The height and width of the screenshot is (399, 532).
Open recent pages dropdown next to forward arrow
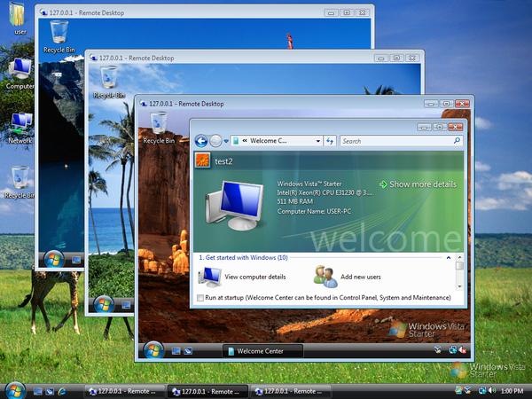[x=226, y=141]
